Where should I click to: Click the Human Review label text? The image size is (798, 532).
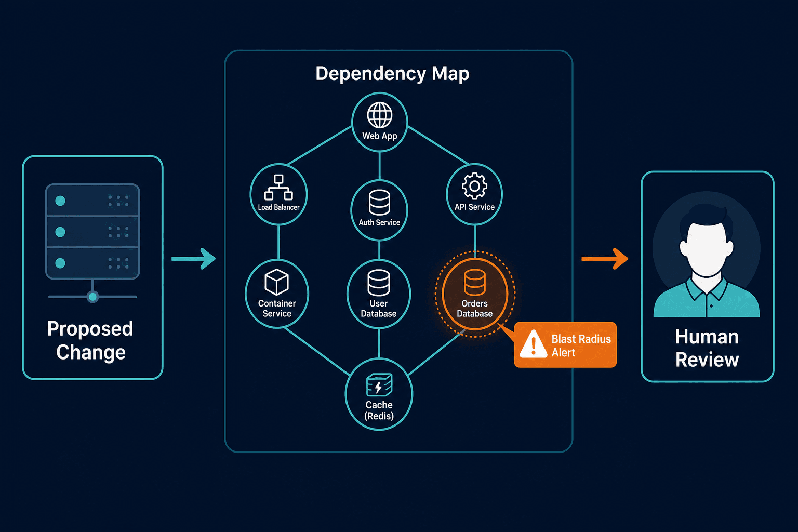pyautogui.click(x=707, y=348)
